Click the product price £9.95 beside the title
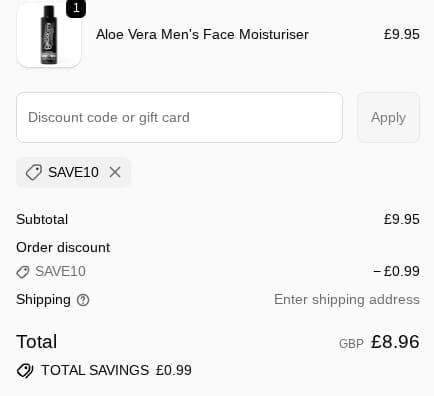Viewport: 434px width, 396px height. pos(402,34)
